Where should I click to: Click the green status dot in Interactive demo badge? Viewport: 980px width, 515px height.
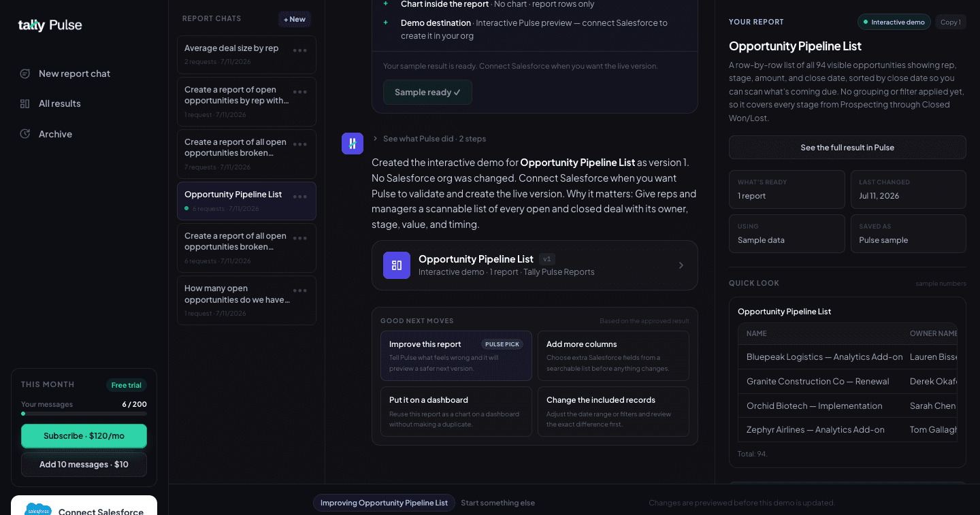[866, 22]
